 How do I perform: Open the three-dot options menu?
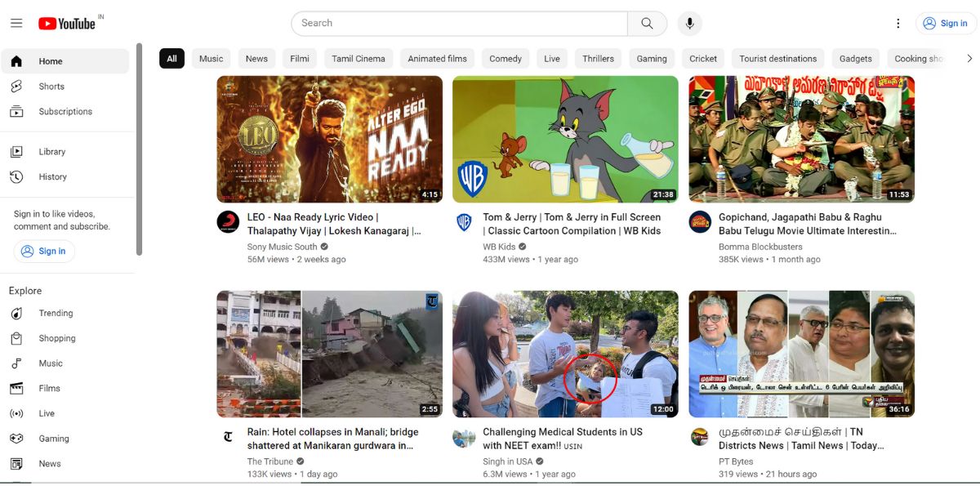coord(898,23)
